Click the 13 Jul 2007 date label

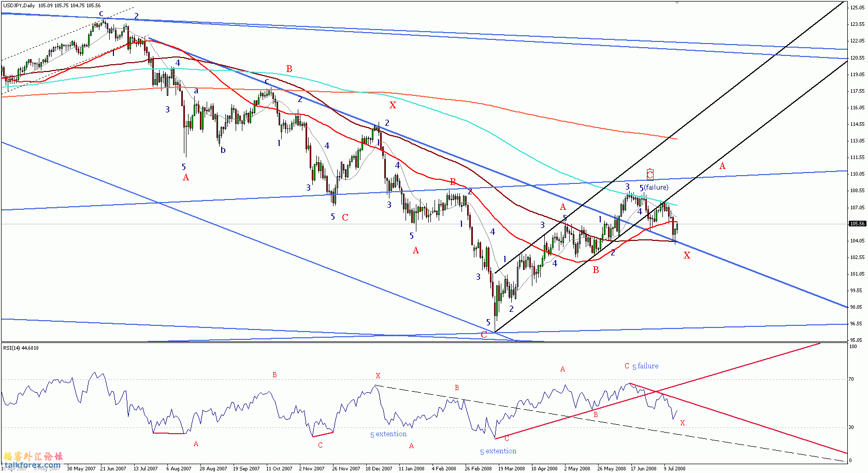click(x=146, y=469)
